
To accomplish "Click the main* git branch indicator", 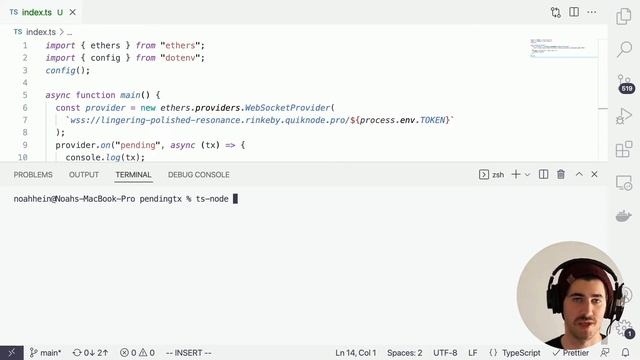I will pyautogui.click(x=45, y=353).
